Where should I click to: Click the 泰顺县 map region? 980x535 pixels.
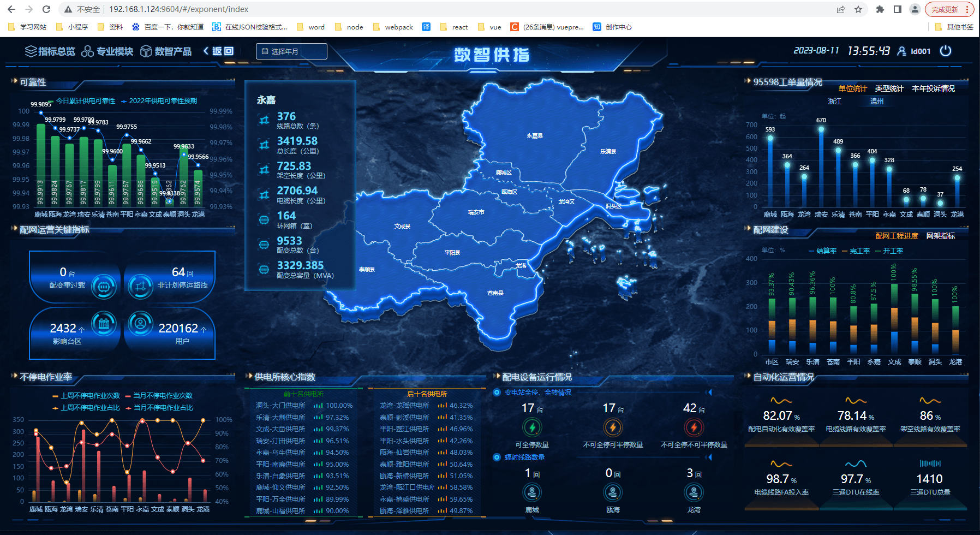[x=367, y=269]
